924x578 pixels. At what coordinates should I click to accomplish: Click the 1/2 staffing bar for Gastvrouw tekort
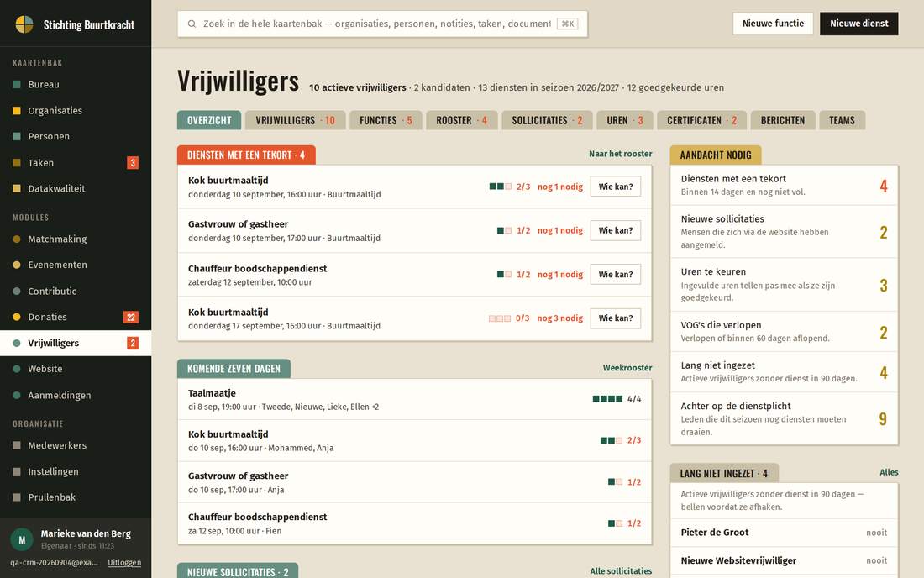tap(505, 231)
